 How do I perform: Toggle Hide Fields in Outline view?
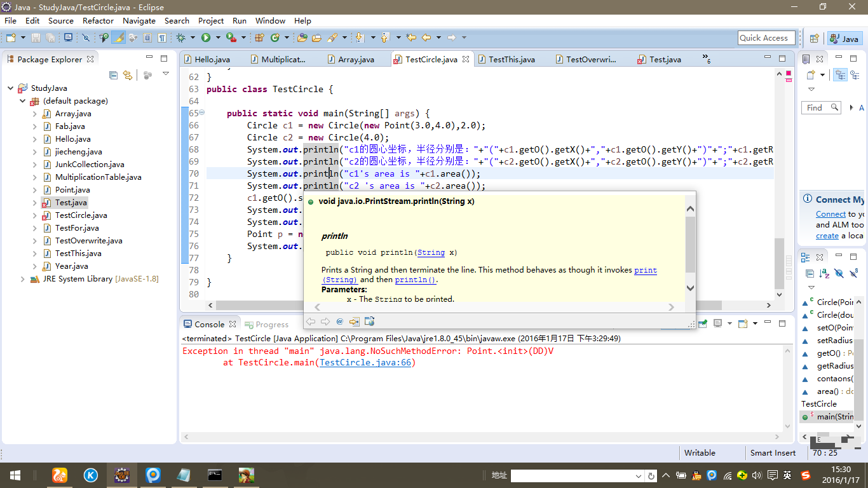839,273
